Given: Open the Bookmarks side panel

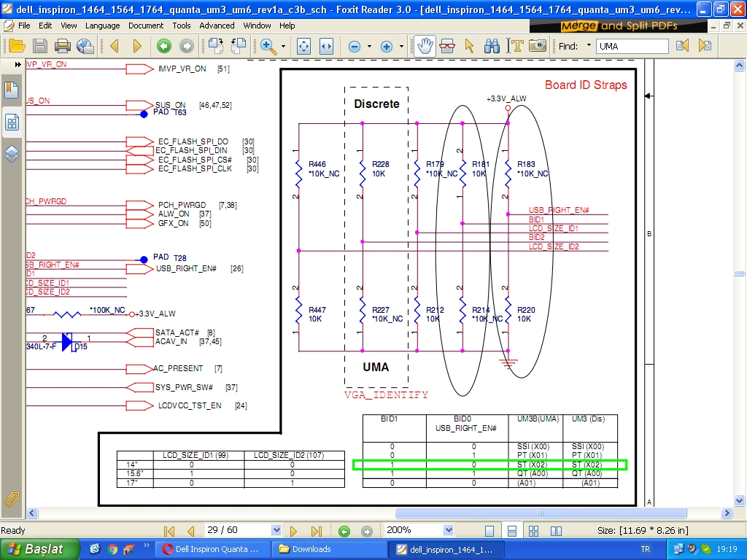Looking at the screenshot, I should 12,90.
